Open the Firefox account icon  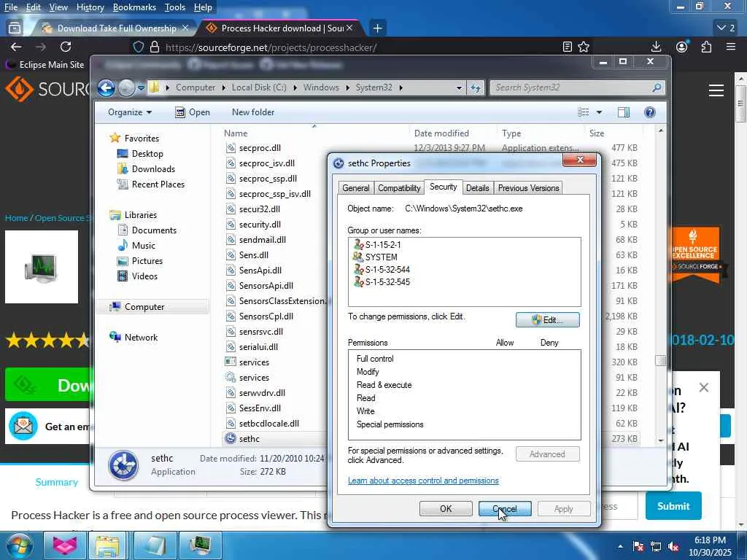coord(682,47)
